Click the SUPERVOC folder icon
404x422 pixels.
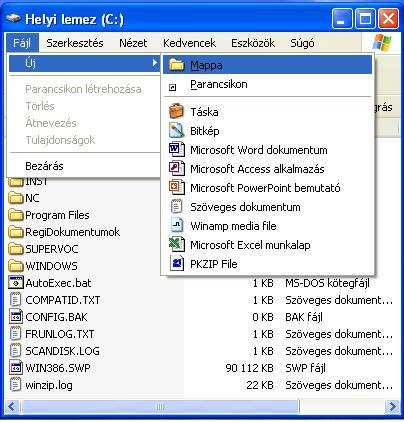15,249
